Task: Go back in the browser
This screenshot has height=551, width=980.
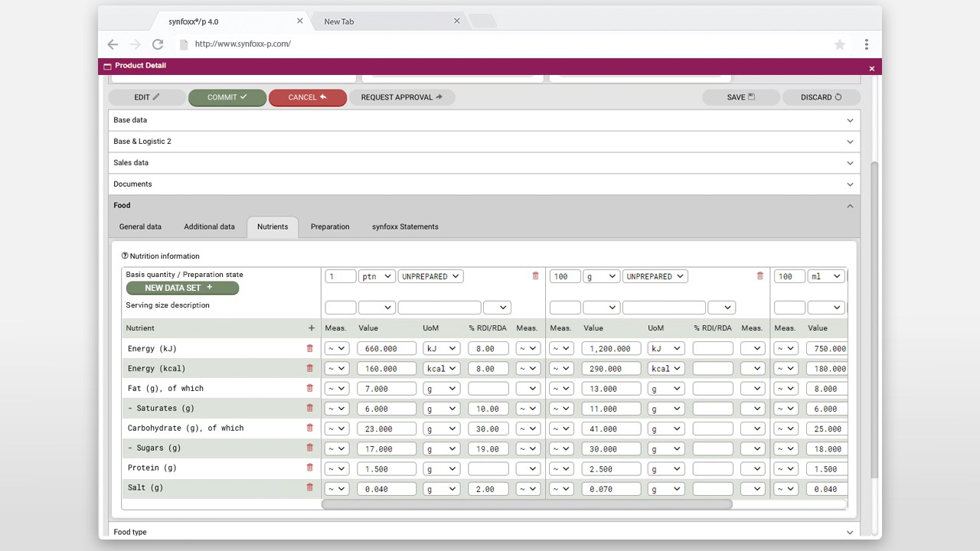Action: 113,44
